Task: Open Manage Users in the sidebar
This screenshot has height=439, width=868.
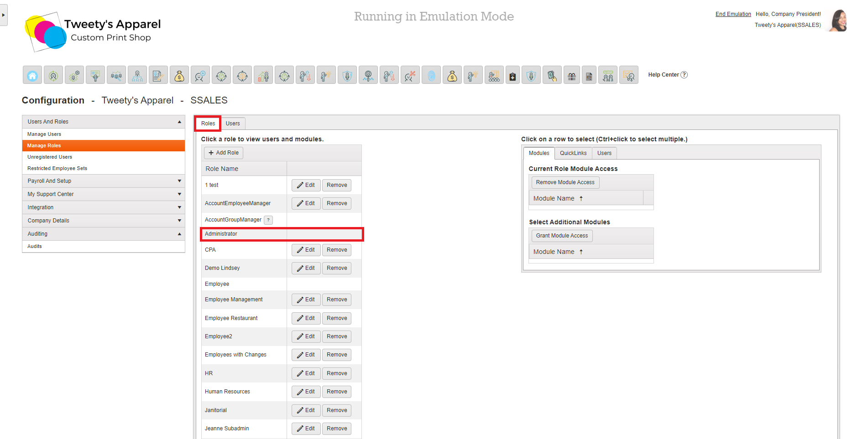Action: (104, 134)
